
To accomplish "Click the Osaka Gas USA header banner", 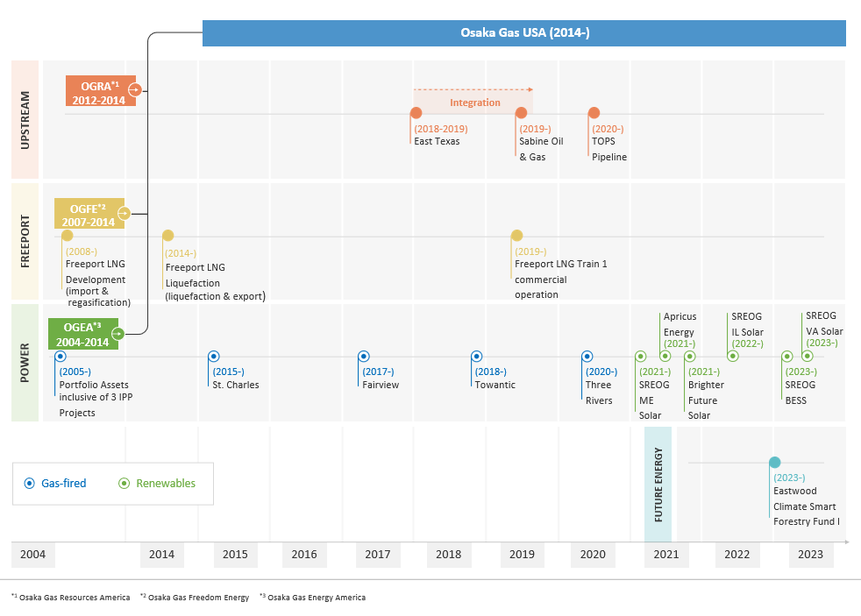I will click(524, 32).
